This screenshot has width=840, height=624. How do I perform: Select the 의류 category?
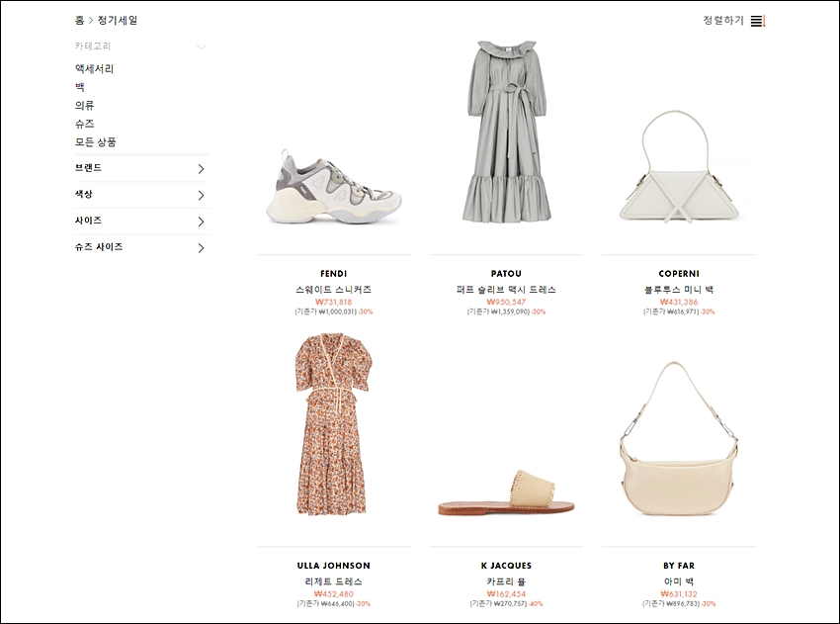point(85,105)
